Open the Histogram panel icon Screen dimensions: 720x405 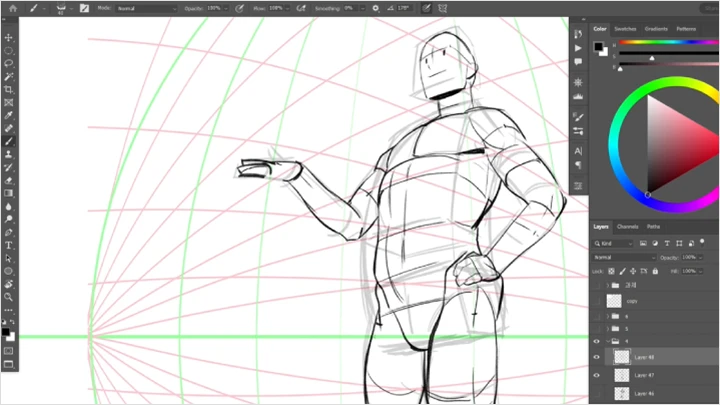tap(578, 96)
